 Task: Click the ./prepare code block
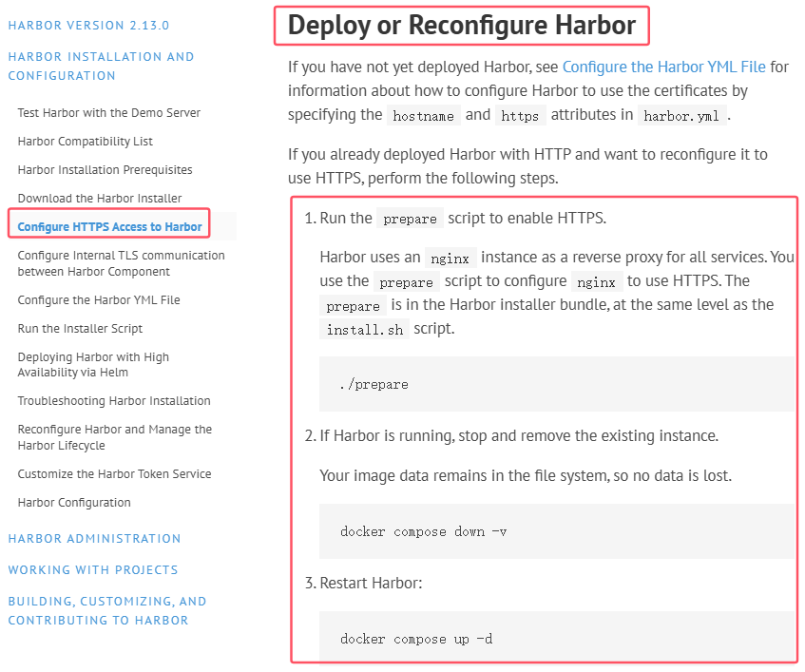click(557, 384)
